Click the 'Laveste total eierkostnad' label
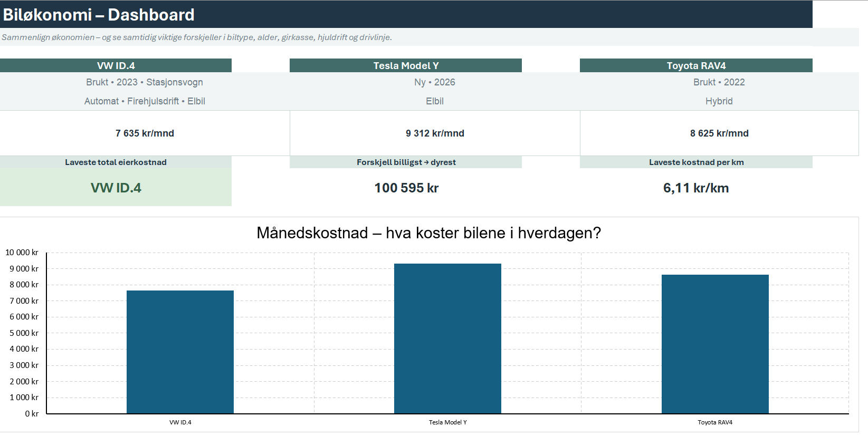 [116, 162]
